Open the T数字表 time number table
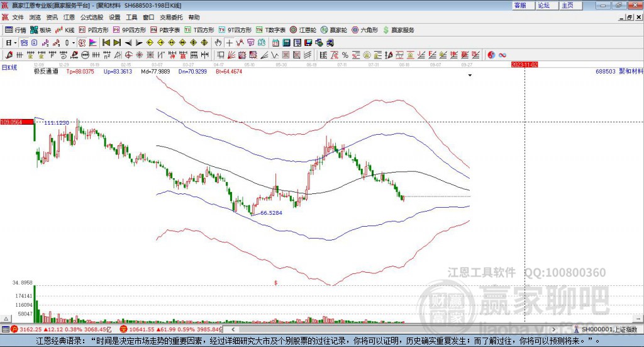 (x=270, y=30)
